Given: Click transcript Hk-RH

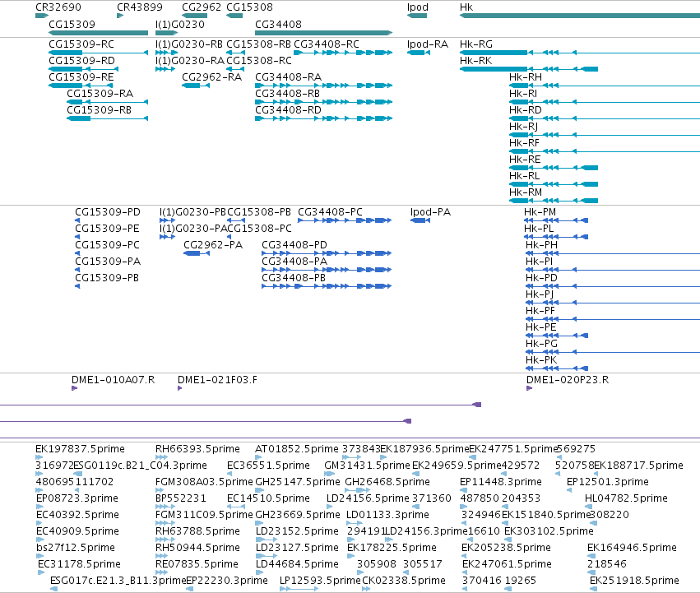Looking at the screenshot, I should [x=526, y=77].
